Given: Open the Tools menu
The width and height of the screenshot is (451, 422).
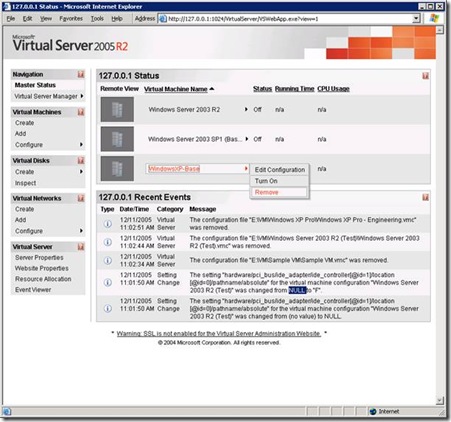Looking at the screenshot, I should (97, 19).
